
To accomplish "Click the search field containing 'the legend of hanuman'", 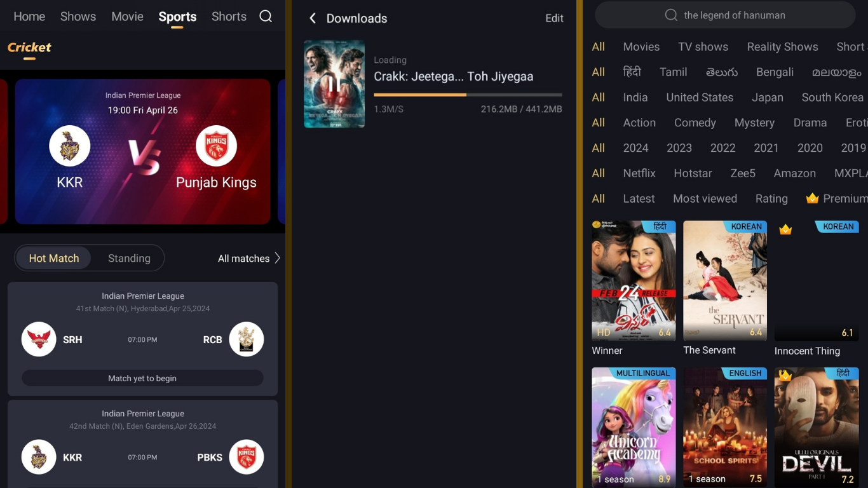I will click(x=725, y=15).
